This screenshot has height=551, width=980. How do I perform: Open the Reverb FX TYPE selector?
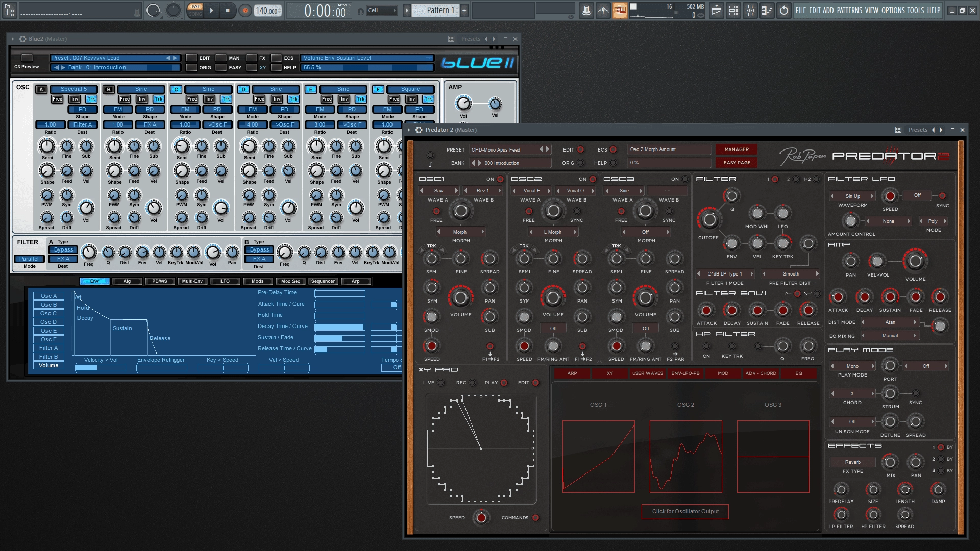tap(852, 462)
